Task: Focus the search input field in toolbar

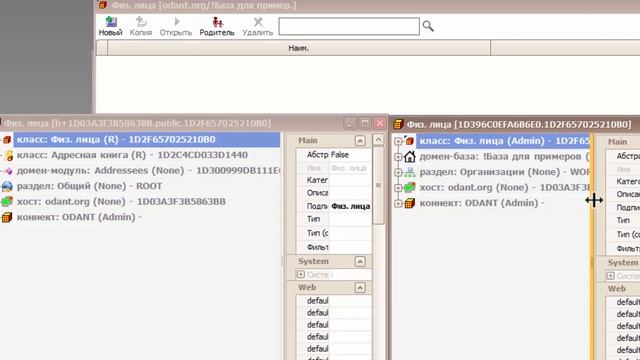Action: [349, 26]
